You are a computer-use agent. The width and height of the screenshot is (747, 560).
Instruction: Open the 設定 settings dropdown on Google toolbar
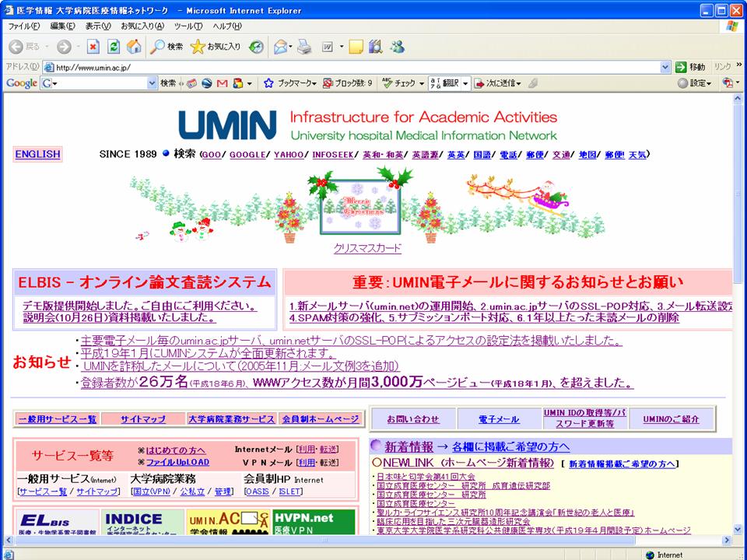tap(694, 83)
